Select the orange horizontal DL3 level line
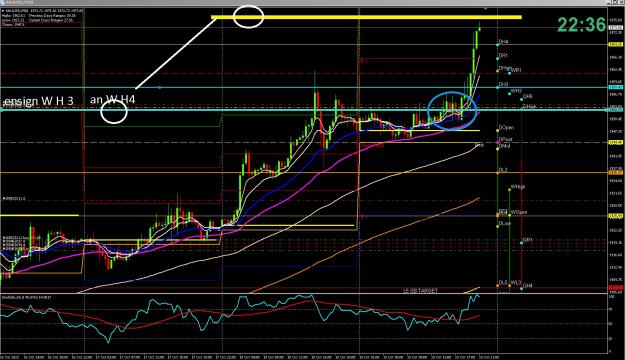Viewport: 625px width, 360px height. [x=303, y=173]
